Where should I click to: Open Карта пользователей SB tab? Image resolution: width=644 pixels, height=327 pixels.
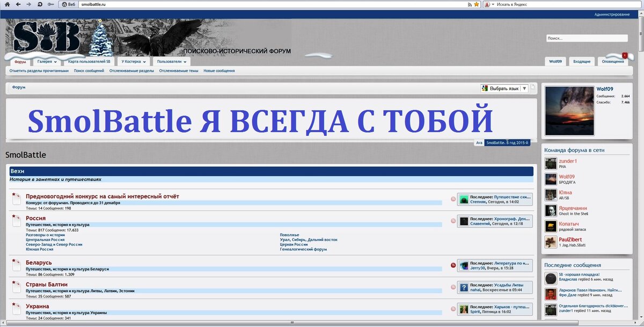tap(89, 62)
